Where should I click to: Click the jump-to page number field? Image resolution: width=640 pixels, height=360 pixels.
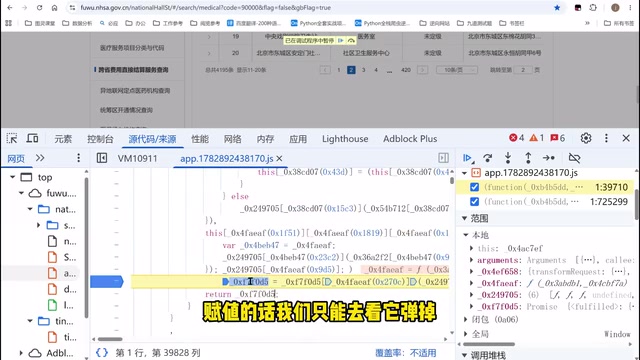[x=523, y=70]
